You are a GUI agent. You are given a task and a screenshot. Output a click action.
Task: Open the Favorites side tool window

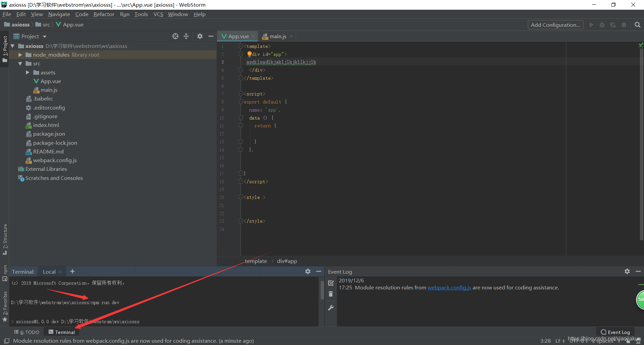pyautogui.click(x=5, y=307)
